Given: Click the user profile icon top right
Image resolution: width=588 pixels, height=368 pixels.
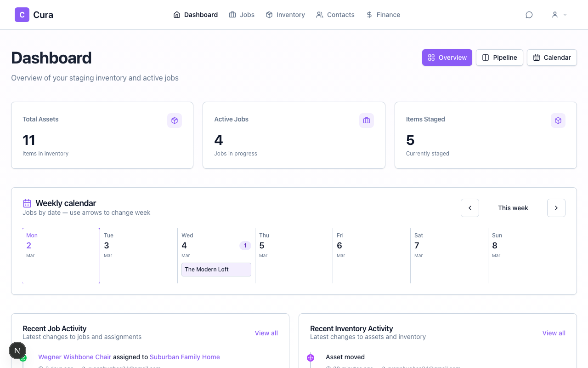Looking at the screenshot, I should coord(554,14).
